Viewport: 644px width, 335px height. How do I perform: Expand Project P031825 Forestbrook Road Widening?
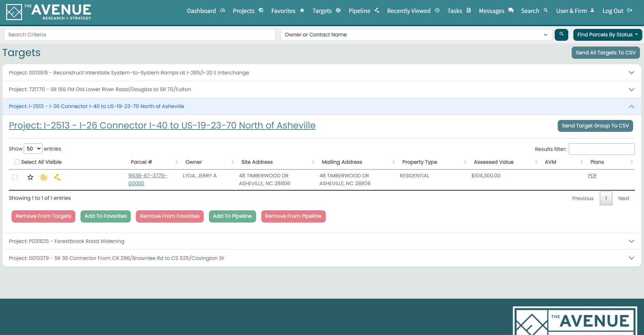click(x=322, y=241)
